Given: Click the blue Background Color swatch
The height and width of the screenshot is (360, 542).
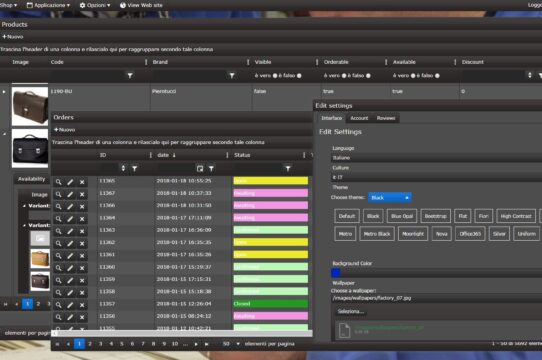Looking at the screenshot, I should tap(335, 273).
